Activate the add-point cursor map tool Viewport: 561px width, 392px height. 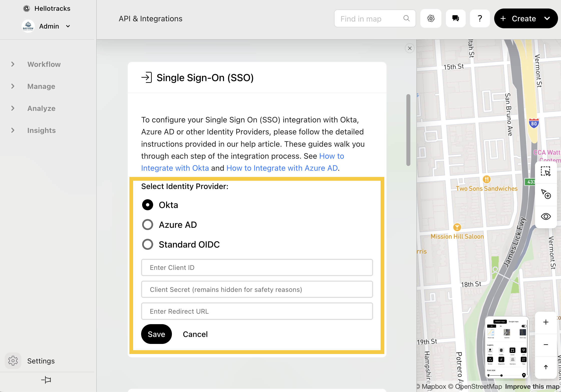coord(546,194)
